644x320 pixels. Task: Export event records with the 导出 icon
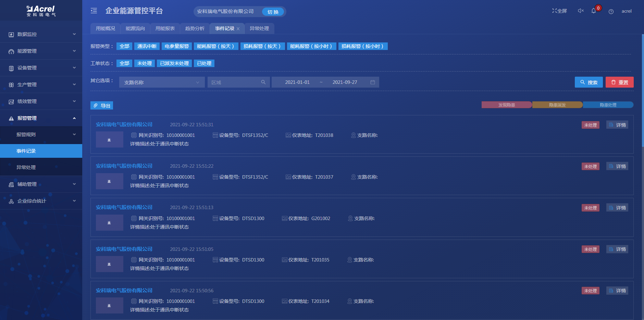pos(101,105)
